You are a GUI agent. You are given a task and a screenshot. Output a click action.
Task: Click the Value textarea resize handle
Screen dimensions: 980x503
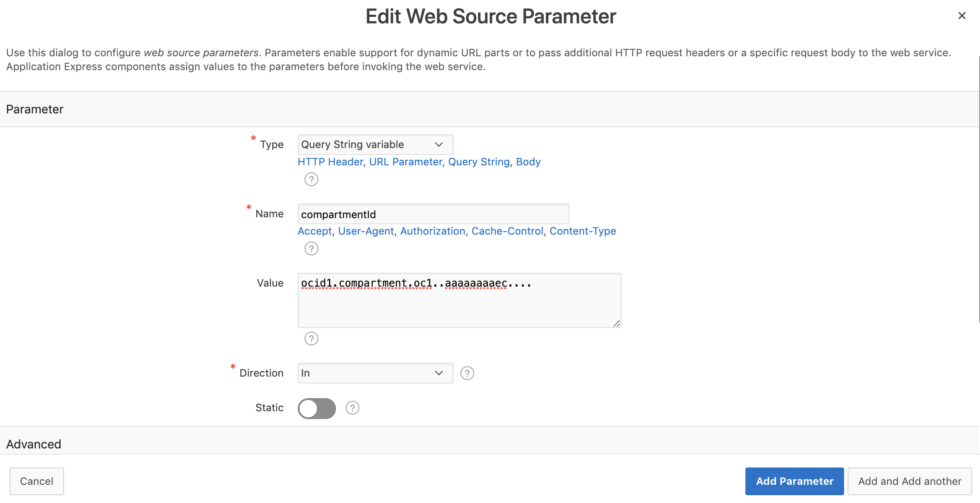click(617, 324)
